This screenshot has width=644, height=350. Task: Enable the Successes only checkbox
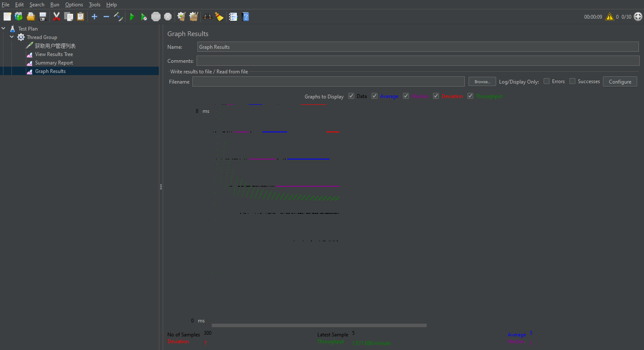pyautogui.click(x=572, y=81)
